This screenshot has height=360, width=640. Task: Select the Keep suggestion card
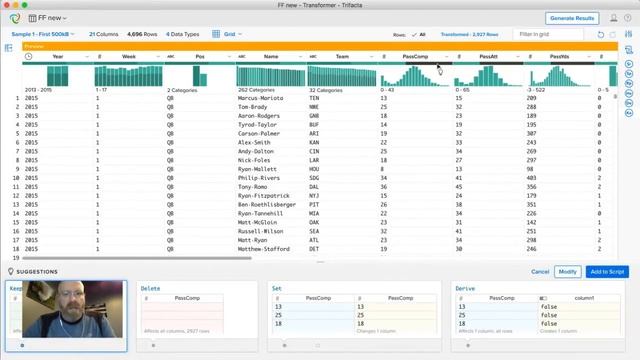(66, 316)
